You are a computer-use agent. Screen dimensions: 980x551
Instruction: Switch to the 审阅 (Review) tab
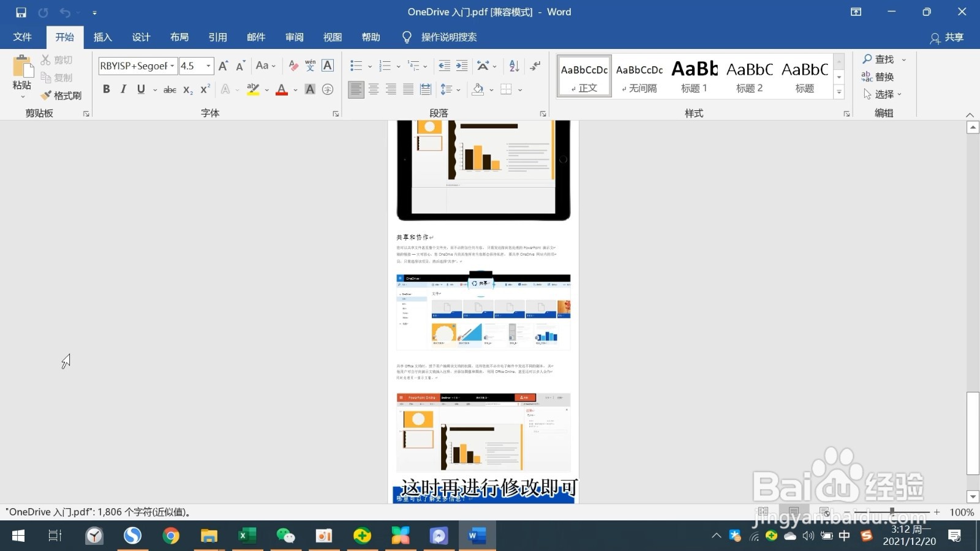pos(295,37)
